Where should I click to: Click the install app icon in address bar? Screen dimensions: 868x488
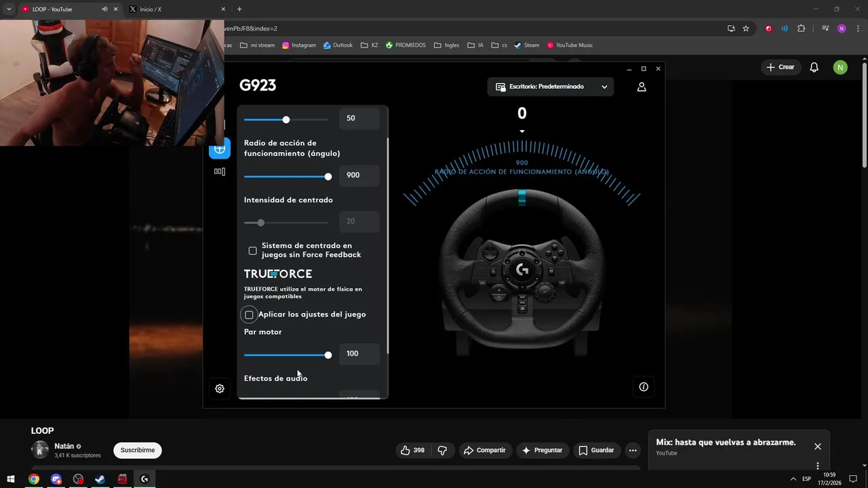pyautogui.click(x=731, y=28)
